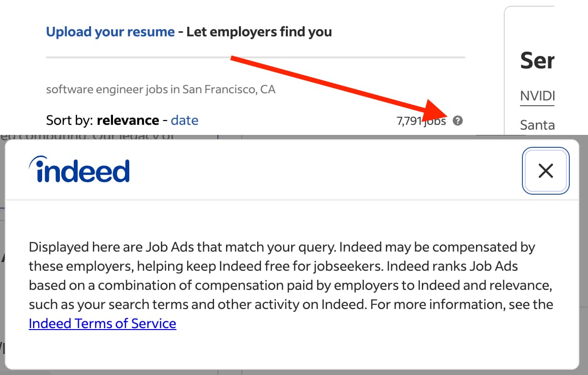
Task: Open the Upload your resume link
Action: coord(110,32)
